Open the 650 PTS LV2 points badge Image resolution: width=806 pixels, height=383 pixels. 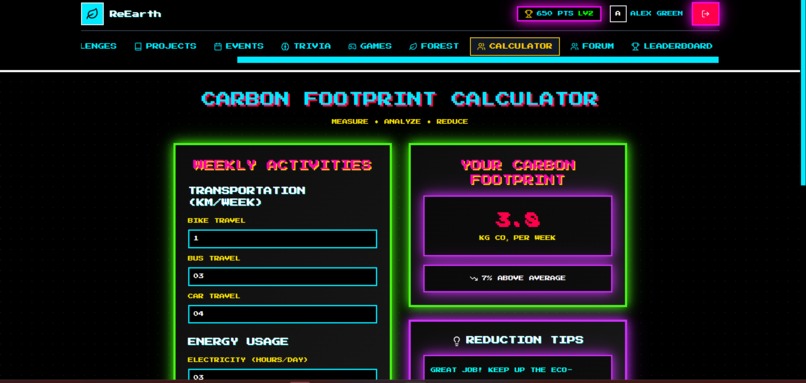click(x=559, y=14)
